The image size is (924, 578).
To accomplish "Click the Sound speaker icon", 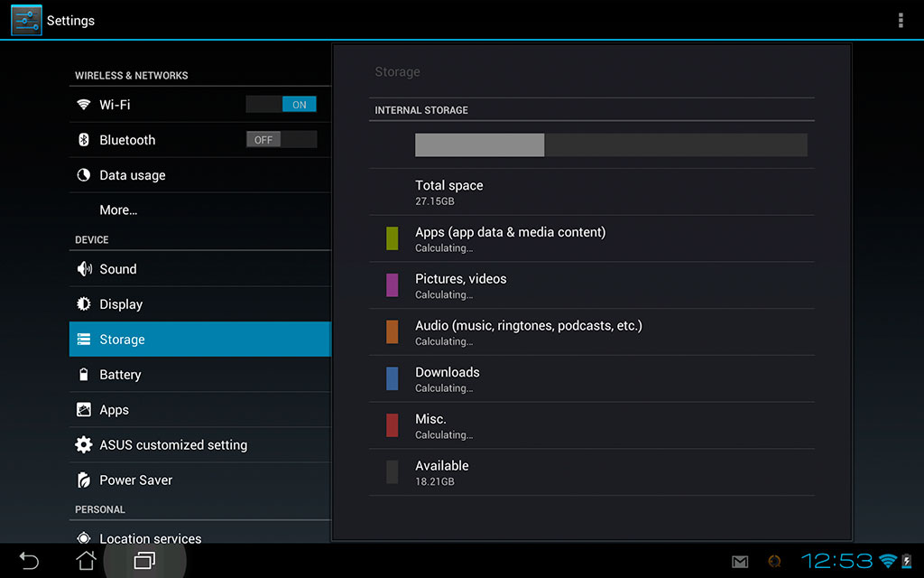I will point(84,269).
